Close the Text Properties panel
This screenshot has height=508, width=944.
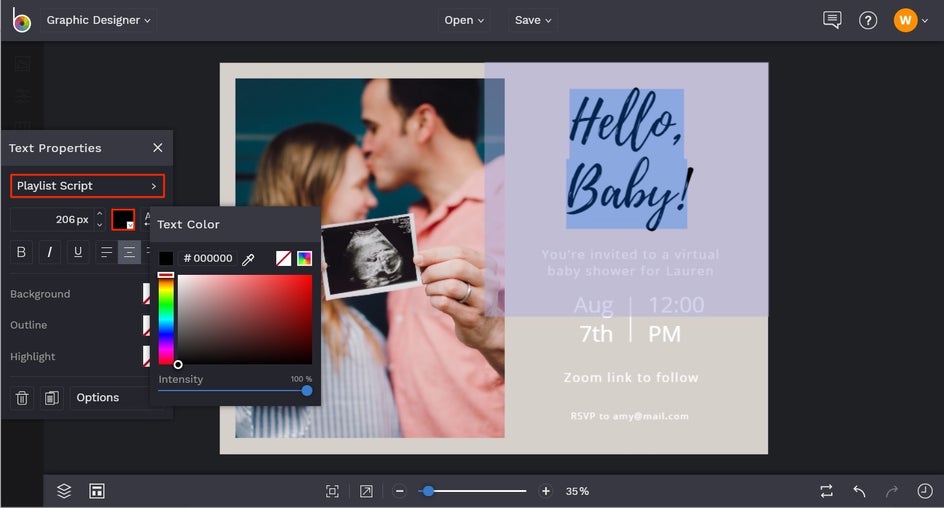point(158,147)
